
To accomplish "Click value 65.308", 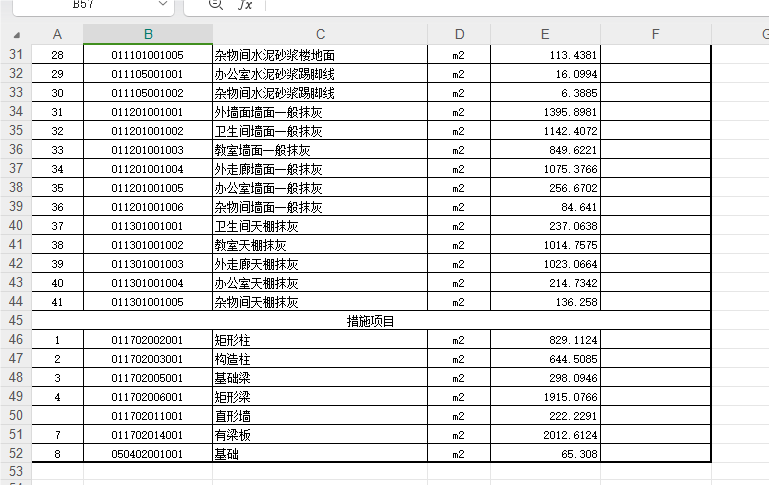I will tap(545, 454).
